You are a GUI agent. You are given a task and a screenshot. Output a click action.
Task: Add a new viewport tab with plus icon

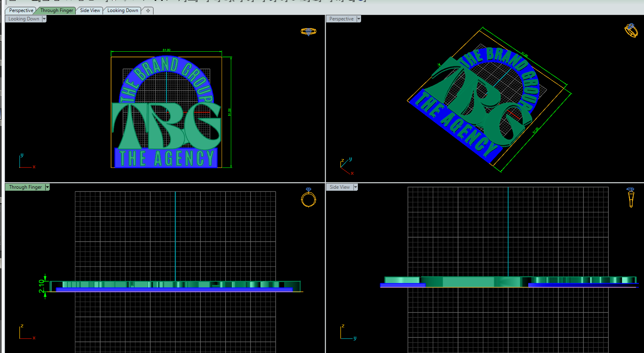pyautogui.click(x=148, y=11)
